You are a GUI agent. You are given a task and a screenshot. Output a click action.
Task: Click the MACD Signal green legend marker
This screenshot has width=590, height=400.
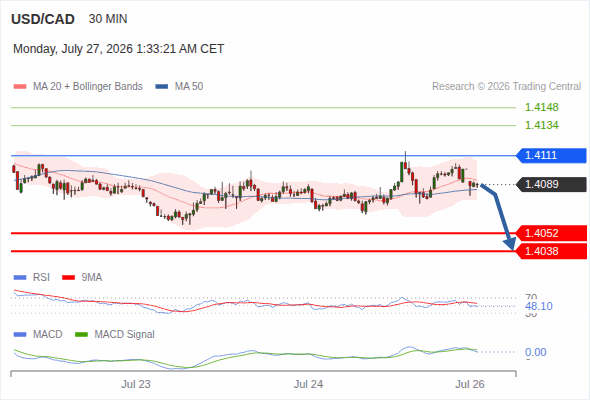81,335
